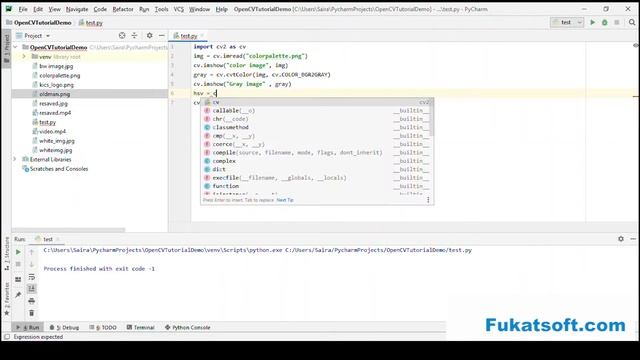Clear all console output trash icon
The image size is (640, 360).
pos(31,313)
